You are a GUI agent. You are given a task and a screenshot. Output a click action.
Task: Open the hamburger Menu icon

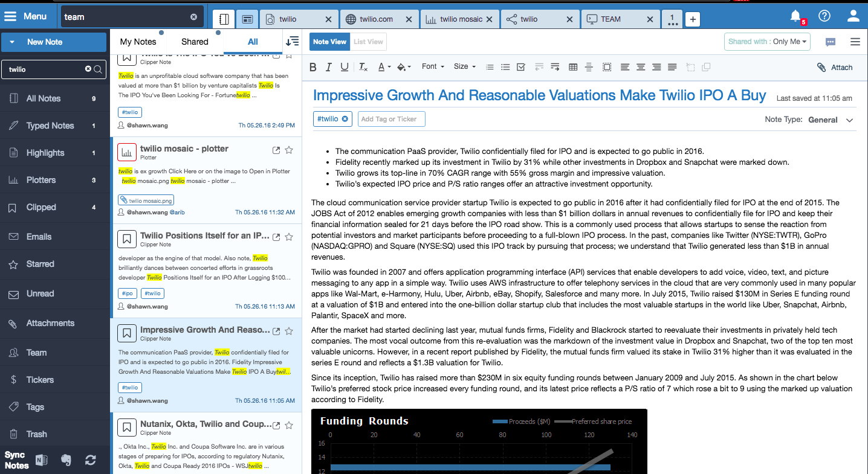click(x=10, y=16)
